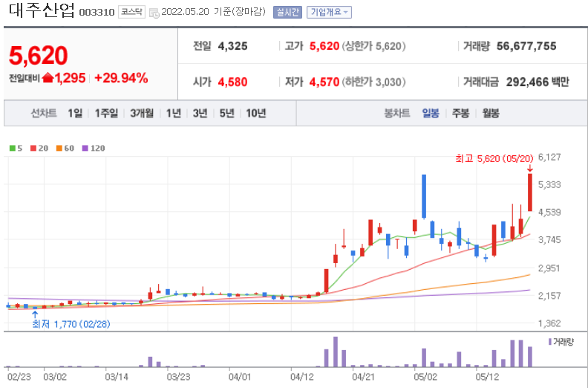
Task: Click the 거래량 value 56,677,755
Action: point(526,46)
